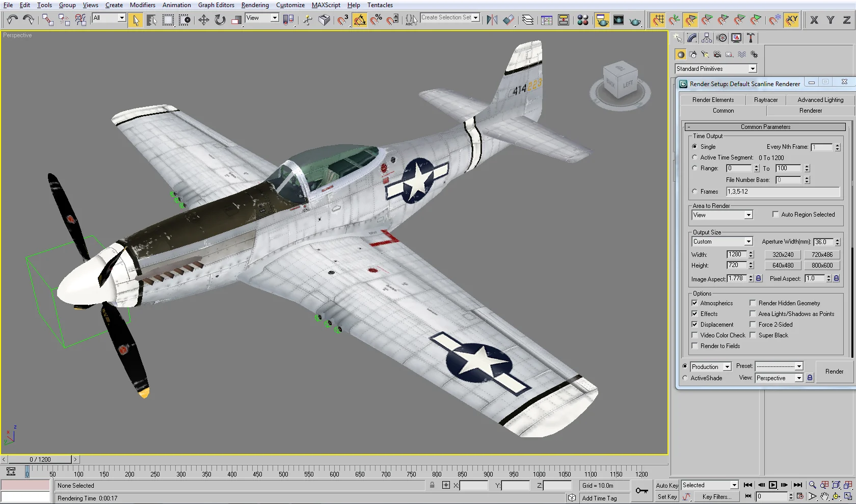Choose the 640x480 preset button

[783, 266]
